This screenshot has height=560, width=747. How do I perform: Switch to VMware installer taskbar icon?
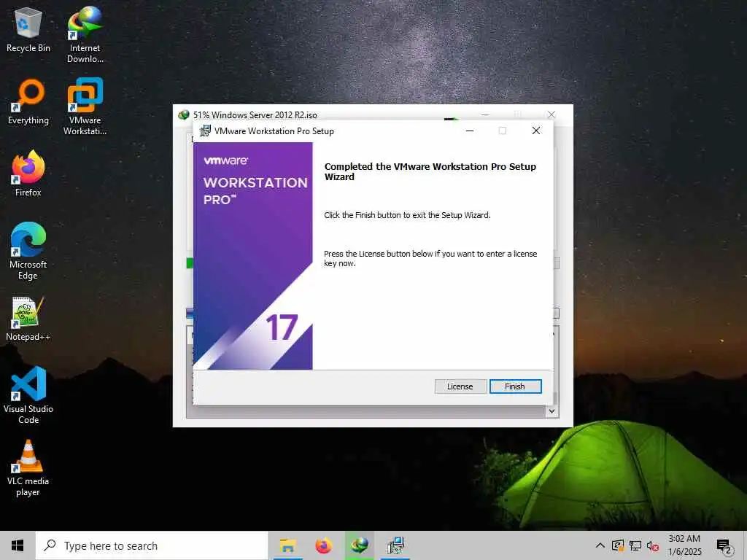395,545
